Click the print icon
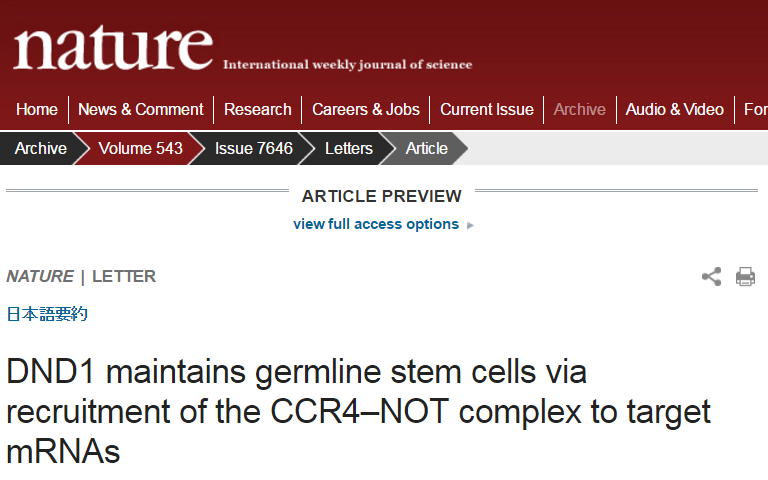Image resolution: width=768 pixels, height=480 pixels. pos(745,277)
